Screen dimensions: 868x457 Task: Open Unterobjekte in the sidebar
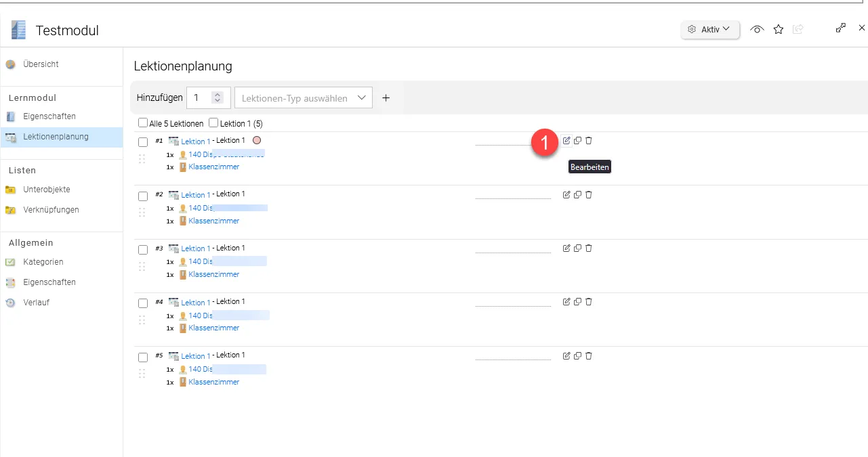[x=46, y=190]
